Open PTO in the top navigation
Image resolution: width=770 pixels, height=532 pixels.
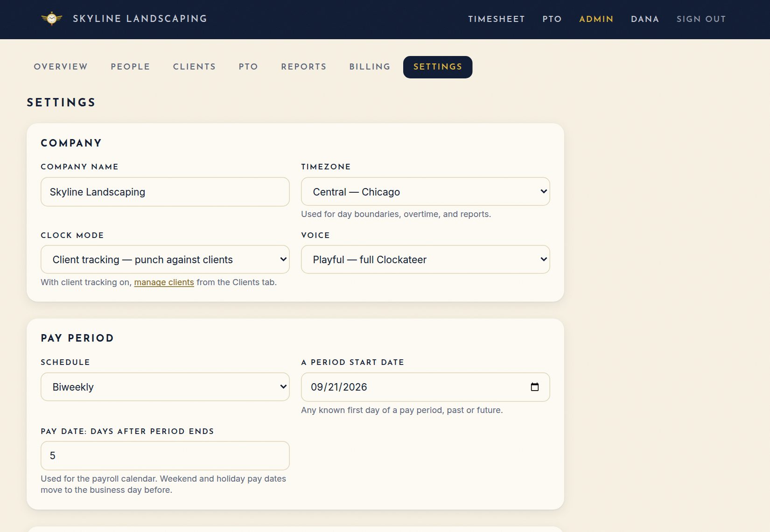(552, 19)
